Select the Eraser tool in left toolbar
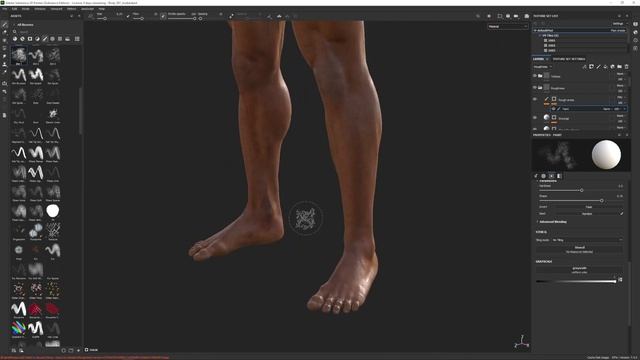 tap(4, 32)
